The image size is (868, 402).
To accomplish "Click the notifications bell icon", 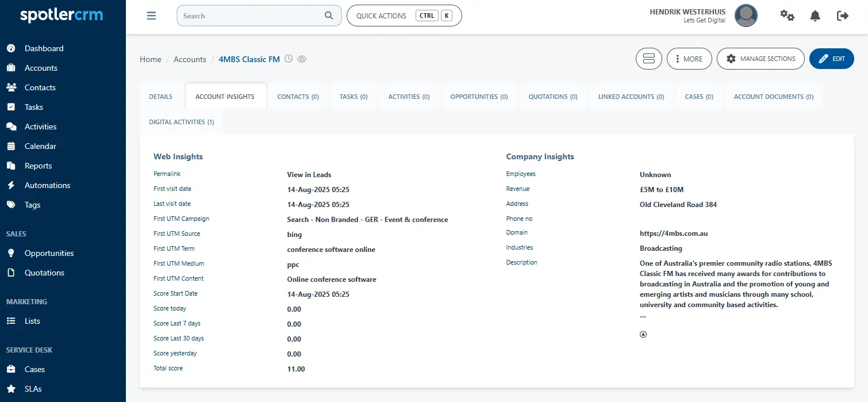I will point(815,16).
